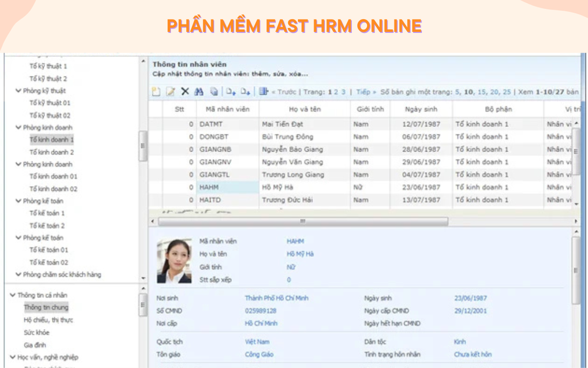The width and height of the screenshot is (588, 368).
Task: Collapse Phòng chăm sóc khách hàng node
Action: click(19, 275)
